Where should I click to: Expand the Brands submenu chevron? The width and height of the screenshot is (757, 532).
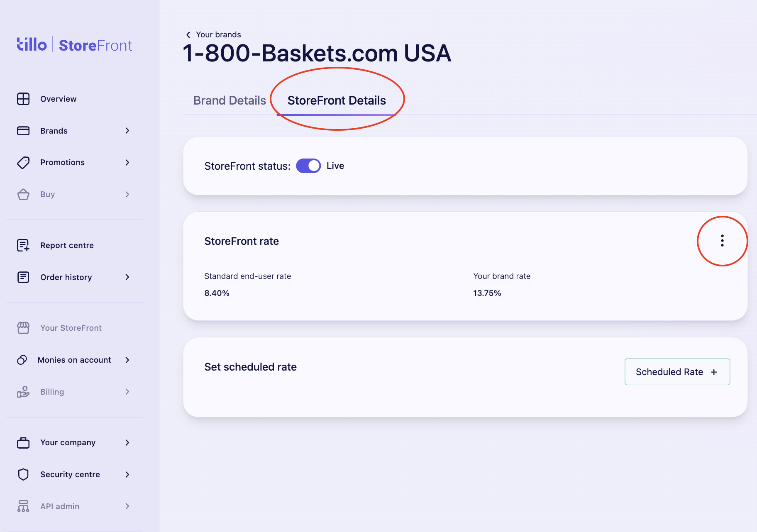pyautogui.click(x=127, y=131)
